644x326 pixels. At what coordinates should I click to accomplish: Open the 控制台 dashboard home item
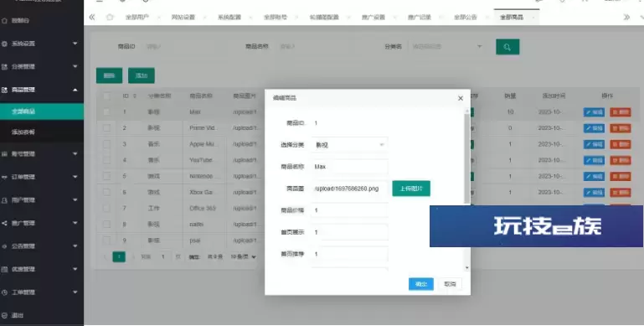[x=21, y=20]
